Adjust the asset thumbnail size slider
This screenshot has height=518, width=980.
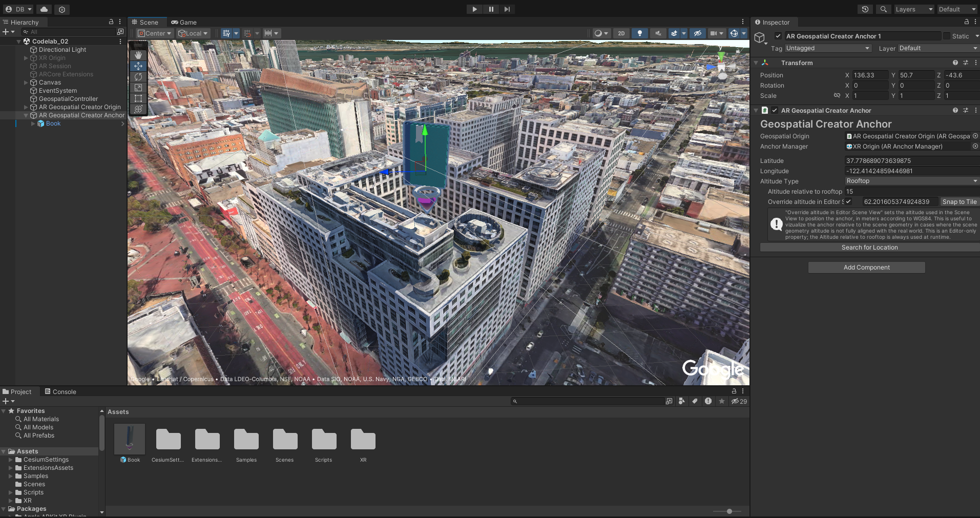pos(729,511)
